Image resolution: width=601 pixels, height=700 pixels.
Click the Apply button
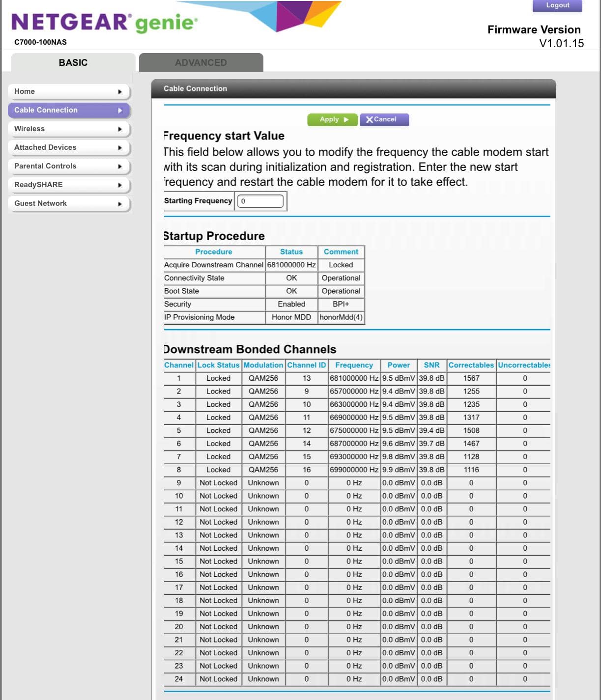click(x=332, y=119)
